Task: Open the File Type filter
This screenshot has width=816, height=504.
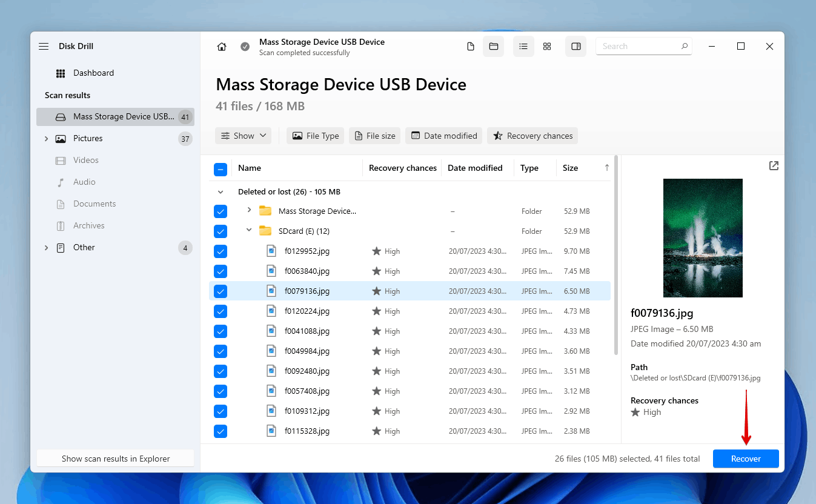Action: point(316,136)
